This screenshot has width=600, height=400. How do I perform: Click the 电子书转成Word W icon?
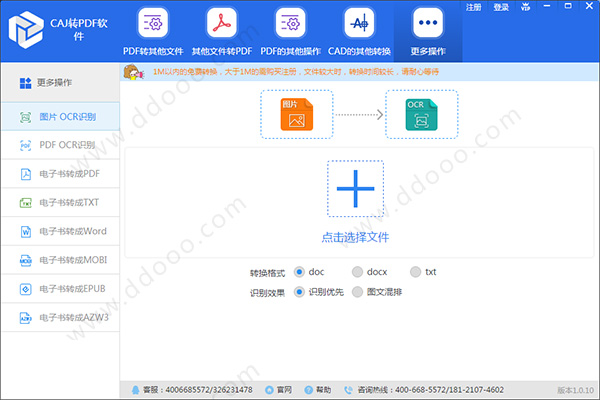(x=26, y=231)
